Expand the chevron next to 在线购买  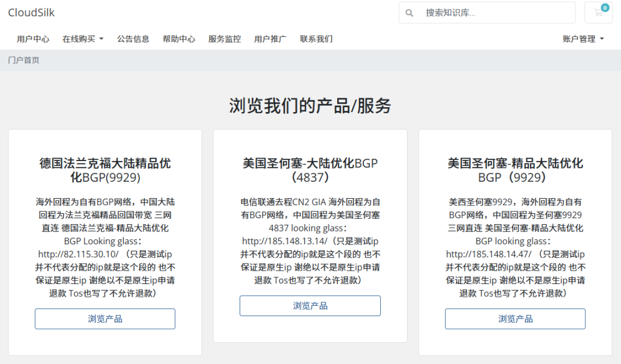tap(101, 38)
